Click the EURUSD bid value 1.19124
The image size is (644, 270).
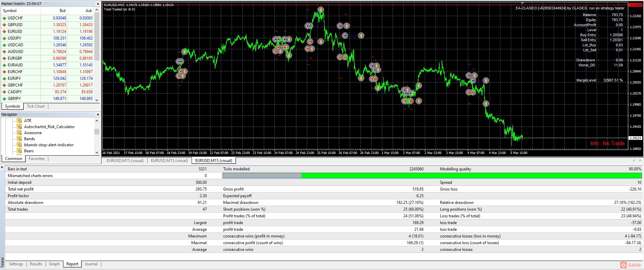59,32
